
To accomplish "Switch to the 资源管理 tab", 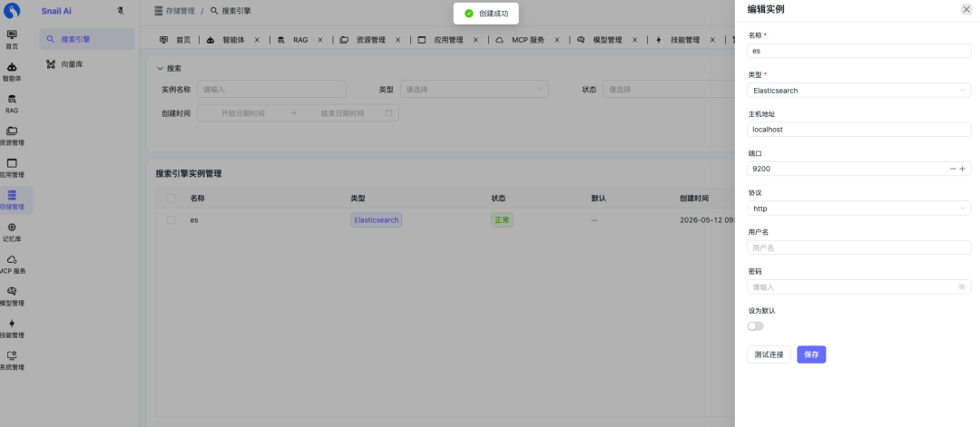I will [x=362, y=40].
